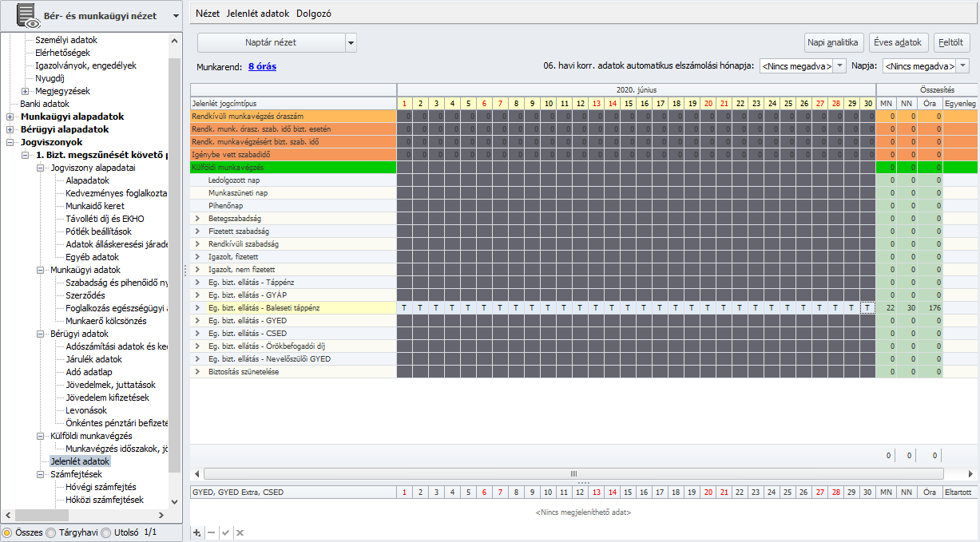Select Munkaidő keret tree item

95,206
